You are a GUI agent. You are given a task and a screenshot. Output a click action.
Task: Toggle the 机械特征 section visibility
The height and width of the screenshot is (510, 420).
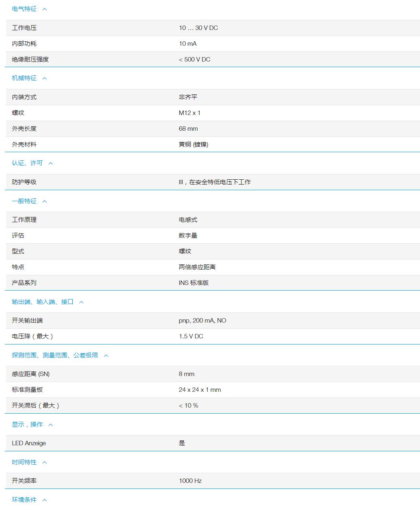[x=45, y=78]
